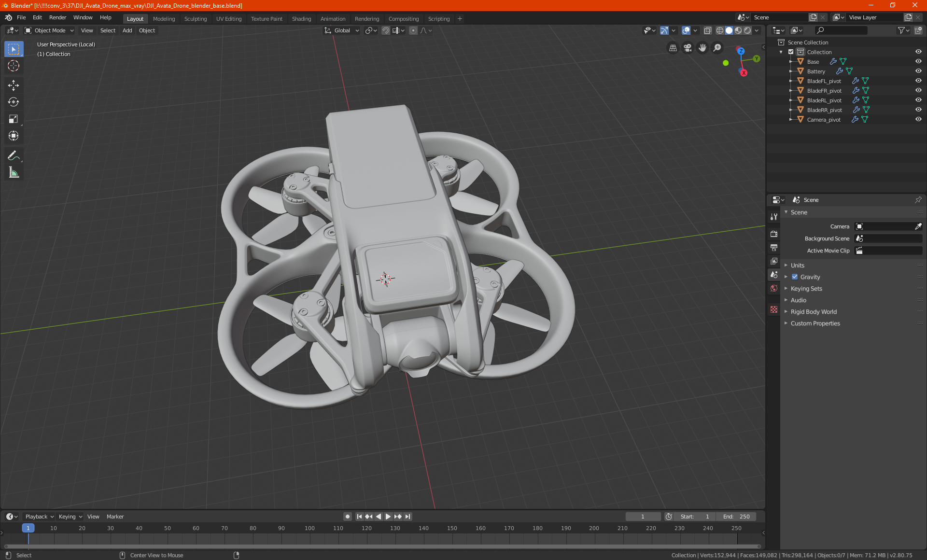Select the Move tool

pyautogui.click(x=14, y=85)
